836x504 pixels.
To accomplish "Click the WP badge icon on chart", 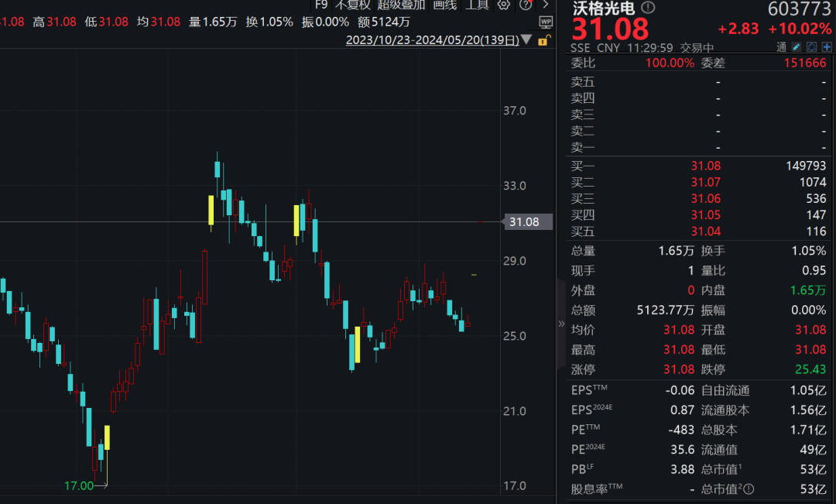I will pos(546,22).
